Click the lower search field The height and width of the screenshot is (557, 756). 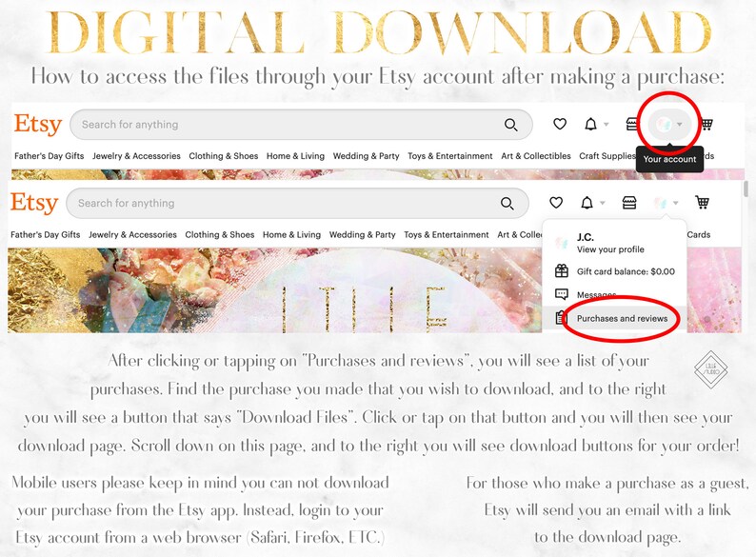coord(297,203)
